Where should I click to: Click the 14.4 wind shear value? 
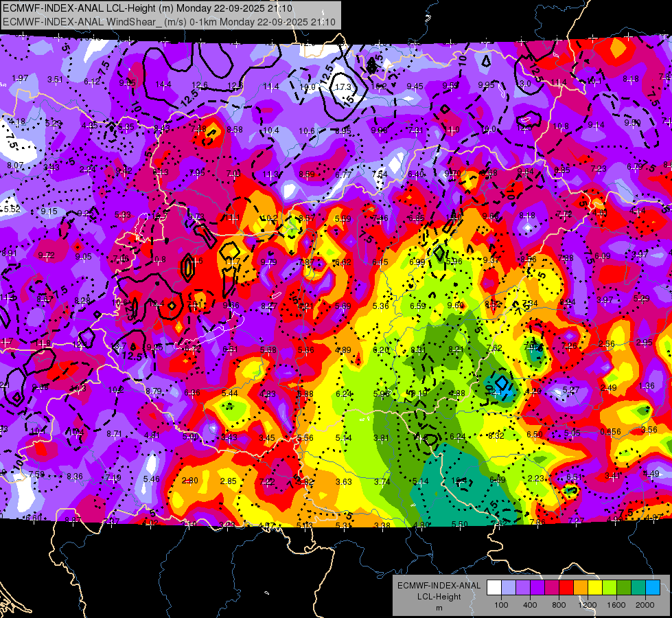[163, 84]
